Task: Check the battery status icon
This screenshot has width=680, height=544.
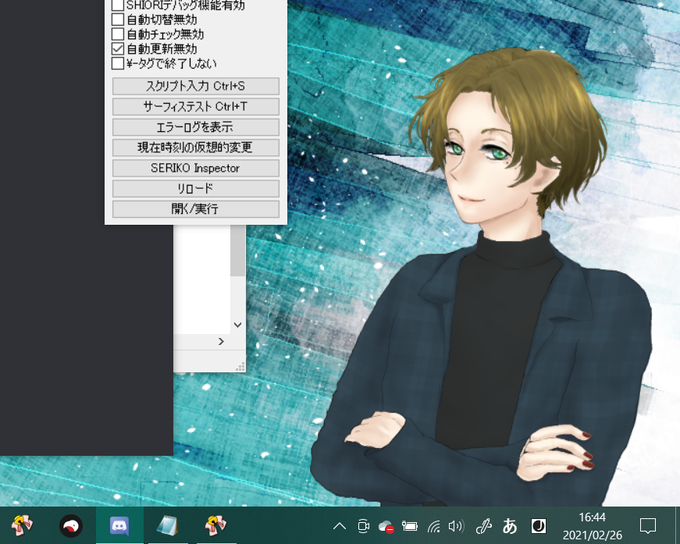Action: (x=409, y=527)
